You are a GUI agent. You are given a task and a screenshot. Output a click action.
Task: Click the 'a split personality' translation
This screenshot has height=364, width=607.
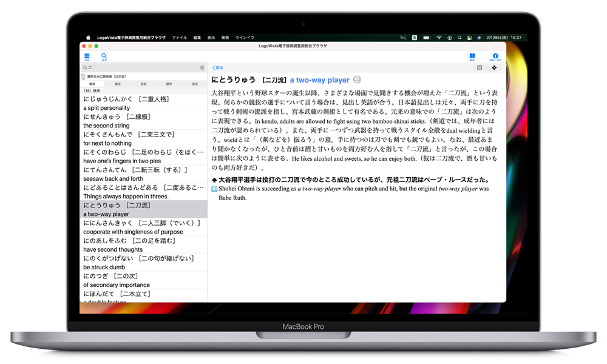106,108
